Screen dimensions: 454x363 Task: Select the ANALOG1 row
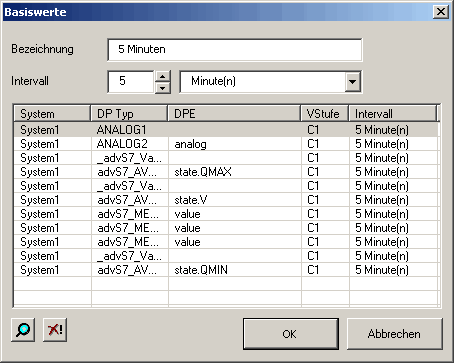click(x=226, y=130)
